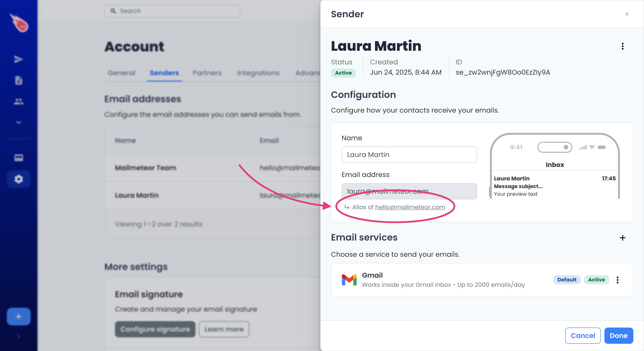The image size is (644, 351).
Task: Select the Laura Martin sender row
Action: point(213,195)
